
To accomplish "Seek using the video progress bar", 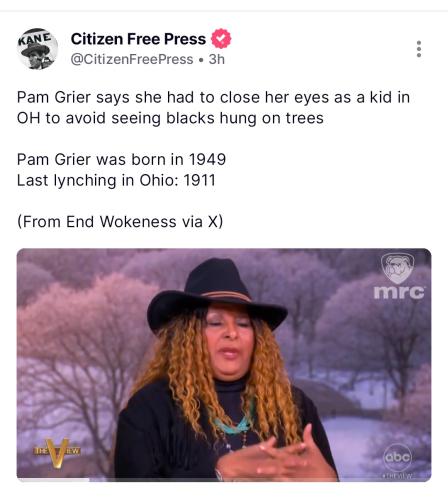I will [224, 480].
